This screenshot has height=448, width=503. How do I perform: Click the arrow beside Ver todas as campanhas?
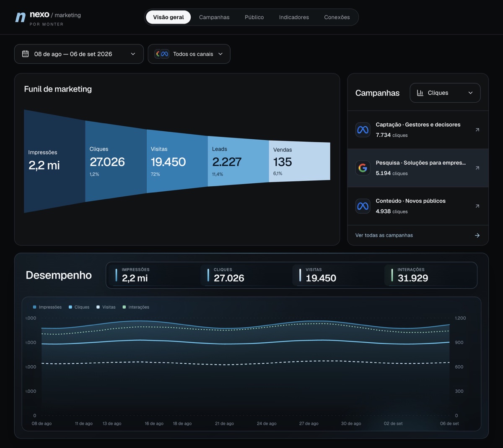tap(477, 235)
